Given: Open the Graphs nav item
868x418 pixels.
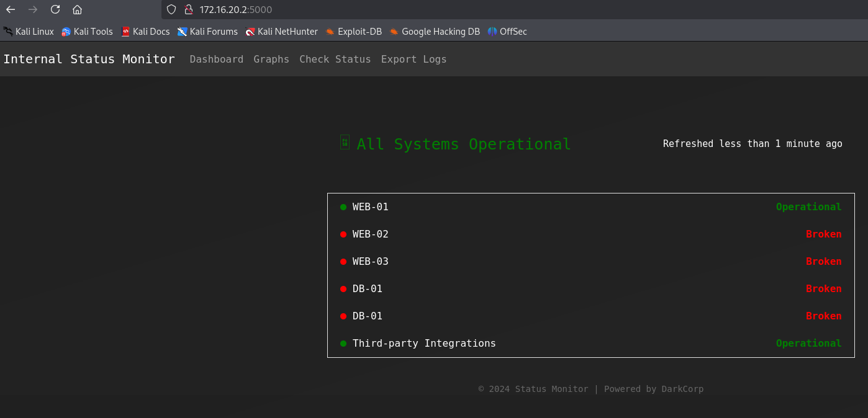Looking at the screenshot, I should click(271, 59).
